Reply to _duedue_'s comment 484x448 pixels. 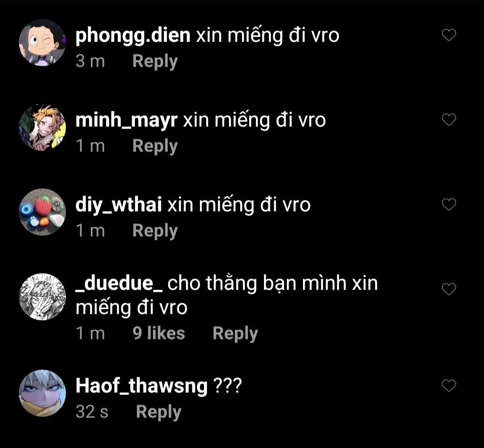click(x=235, y=334)
